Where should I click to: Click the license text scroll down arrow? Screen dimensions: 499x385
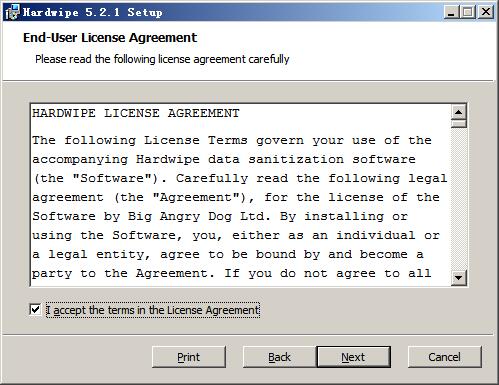(x=459, y=277)
